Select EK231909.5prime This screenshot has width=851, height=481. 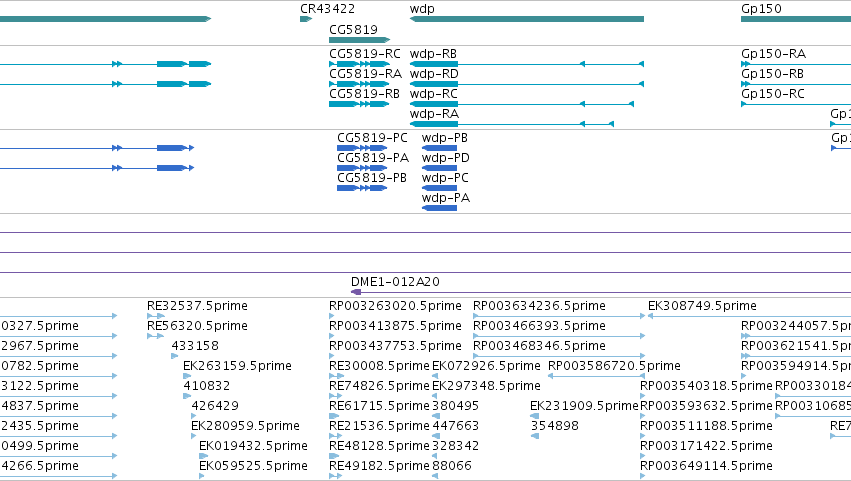click(x=584, y=406)
